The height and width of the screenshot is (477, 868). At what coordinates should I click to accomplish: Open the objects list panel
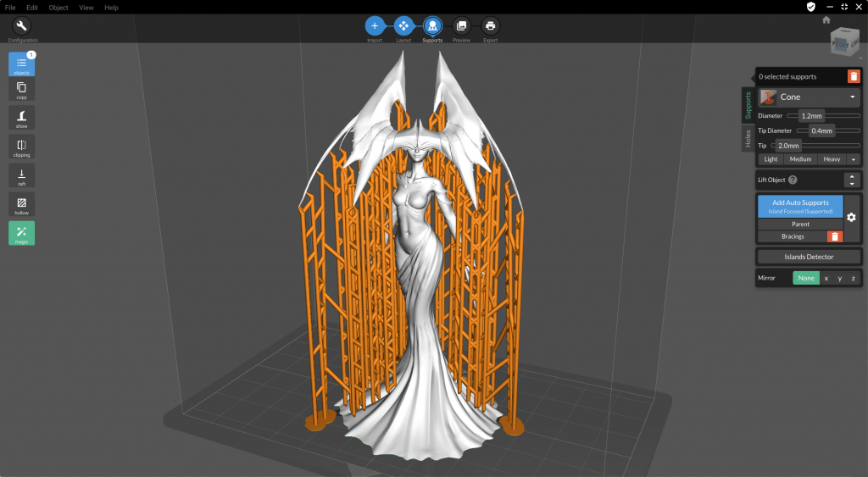(x=22, y=64)
